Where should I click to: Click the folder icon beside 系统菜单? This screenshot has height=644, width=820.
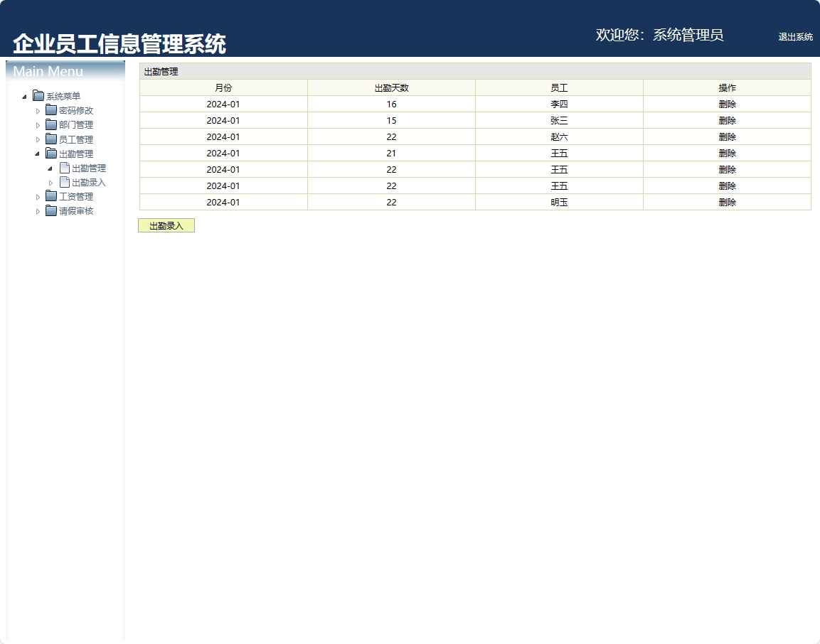pos(37,95)
